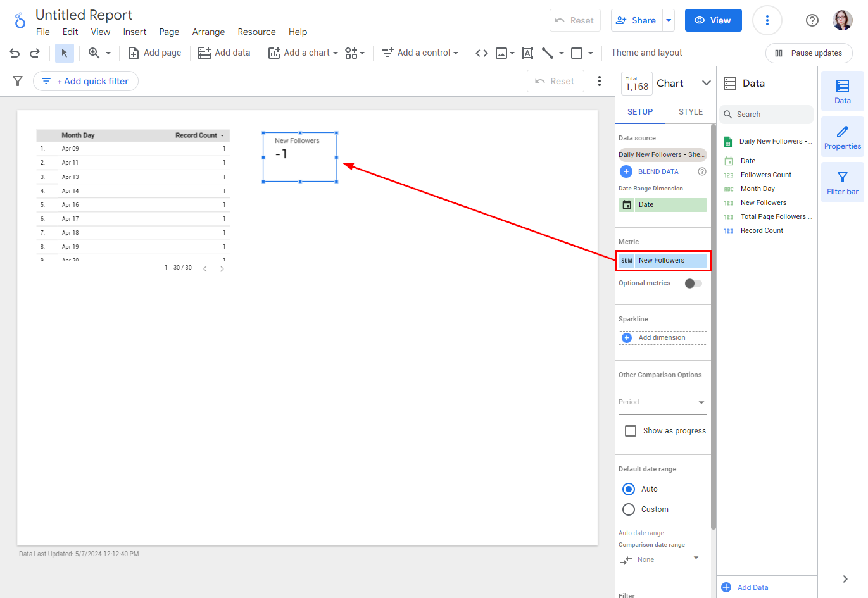Toggle the Optional metrics switch

point(693,283)
